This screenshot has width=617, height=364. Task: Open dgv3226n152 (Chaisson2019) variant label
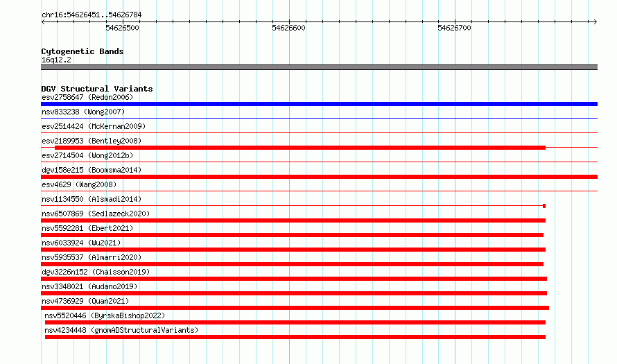(x=96, y=272)
